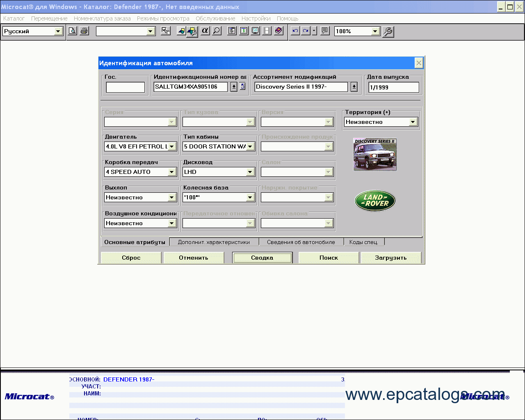
Task: Click the redo arrow icon
Action: pos(306,31)
